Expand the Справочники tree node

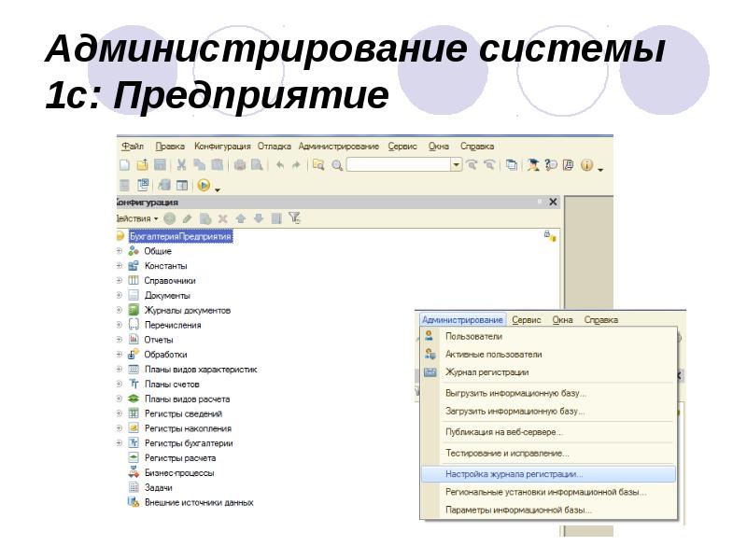click(120, 281)
